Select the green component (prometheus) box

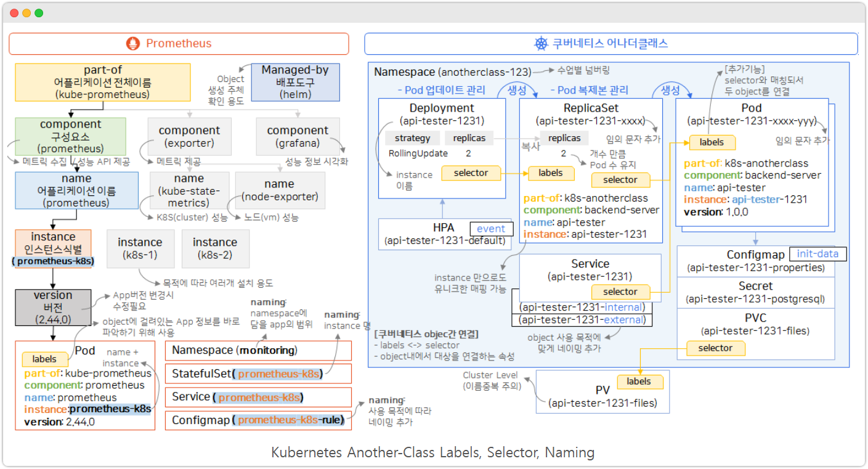point(71,136)
